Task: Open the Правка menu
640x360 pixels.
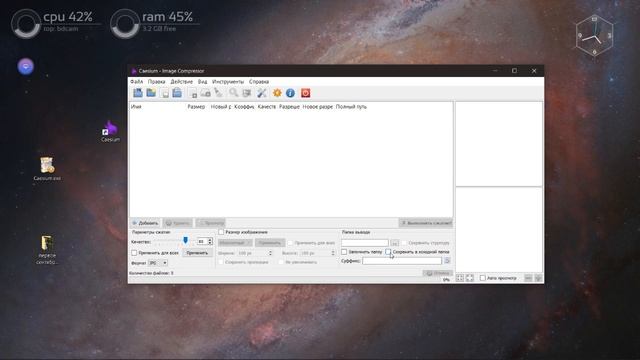Action: tap(156, 82)
